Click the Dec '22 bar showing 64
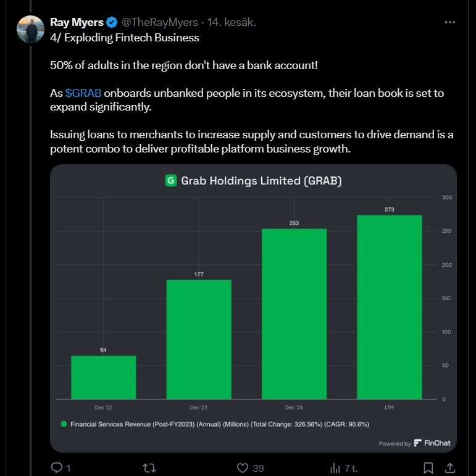 click(103, 377)
